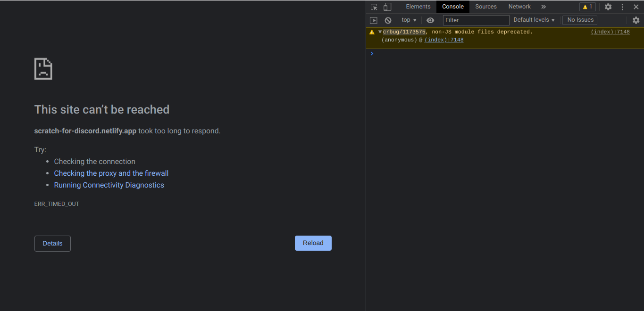Open console settings via the gear icon

click(x=636, y=20)
